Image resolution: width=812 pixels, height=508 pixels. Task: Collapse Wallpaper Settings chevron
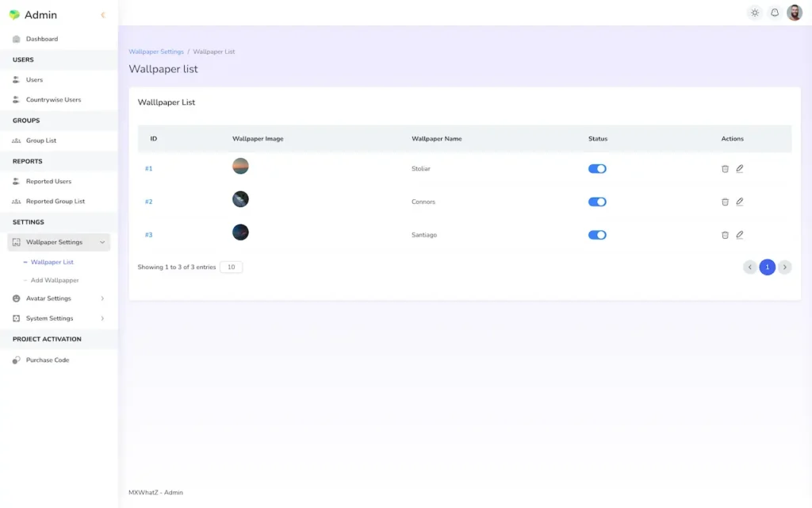coord(102,242)
